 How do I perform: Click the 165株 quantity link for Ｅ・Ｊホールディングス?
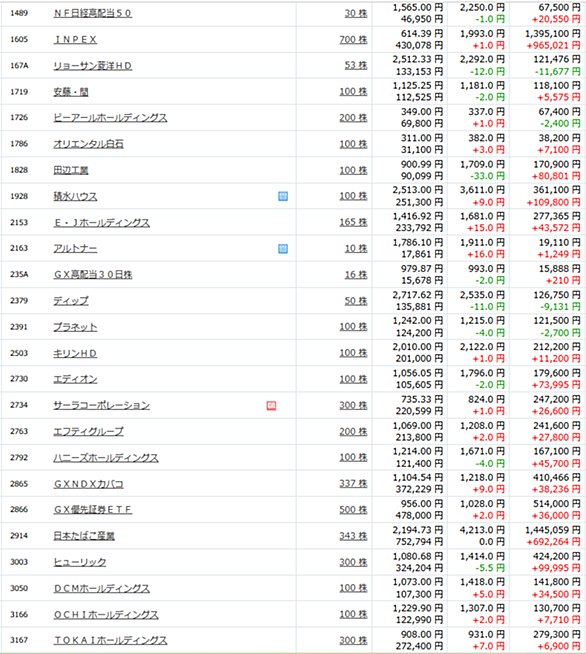pyautogui.click(x=353, y=222)
